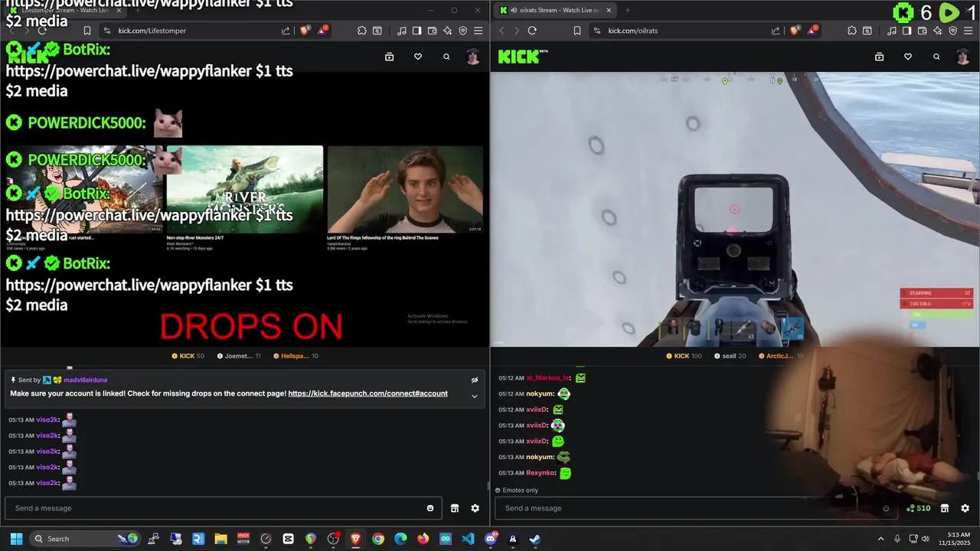Select the Hellspa... 10 leaderboard entry
This screenshot has height=551, width=980.
pos(295,356)
